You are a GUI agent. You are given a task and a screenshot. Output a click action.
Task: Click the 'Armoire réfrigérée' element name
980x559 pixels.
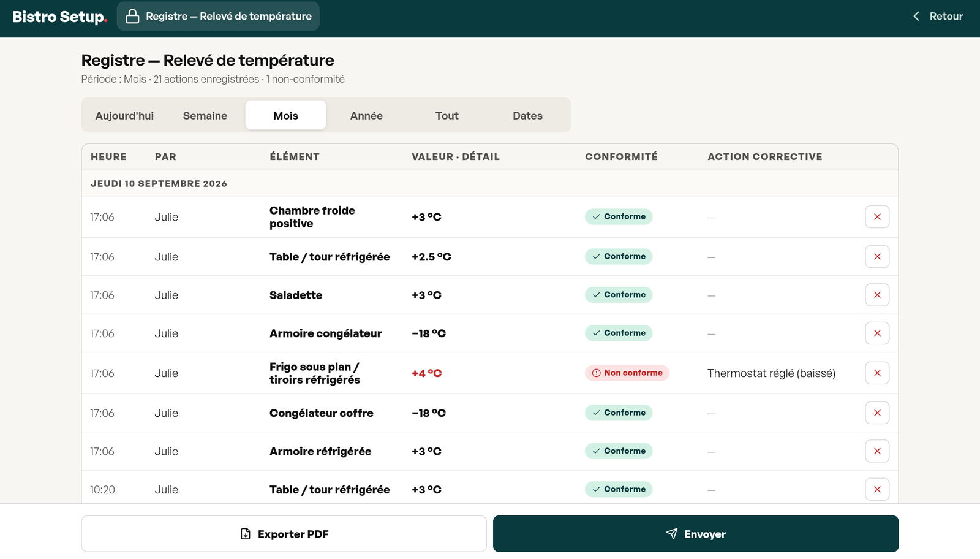click(320, 451)
